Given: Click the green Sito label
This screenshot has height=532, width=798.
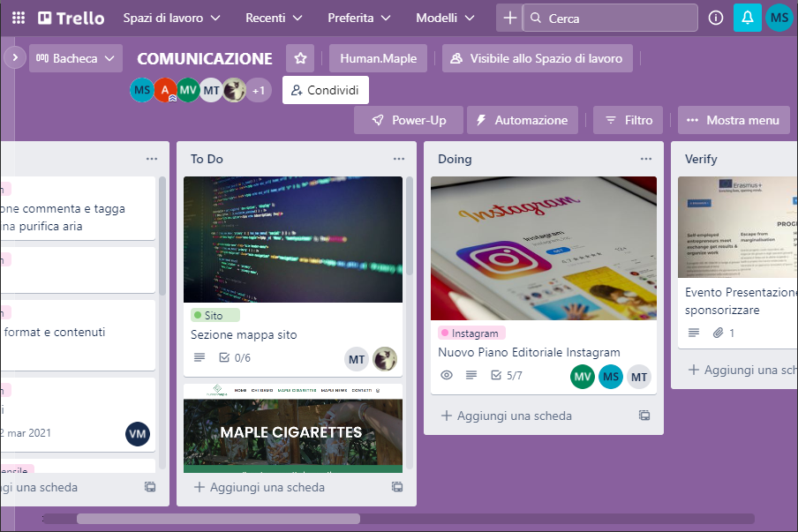Looking at the screenshot, I should [215, 315].
